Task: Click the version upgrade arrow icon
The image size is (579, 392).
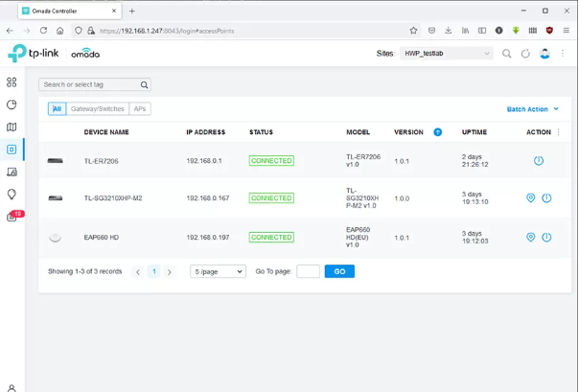Action: (x=438, y=132)
